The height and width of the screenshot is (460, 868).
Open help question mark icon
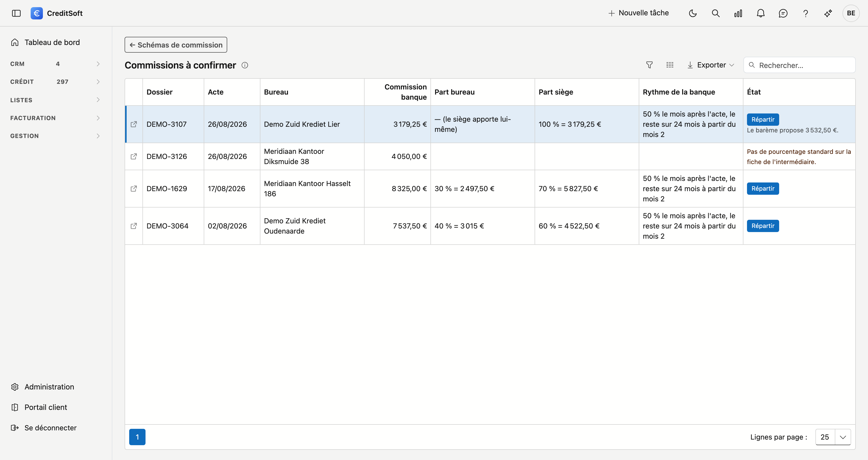coord(806,13)
